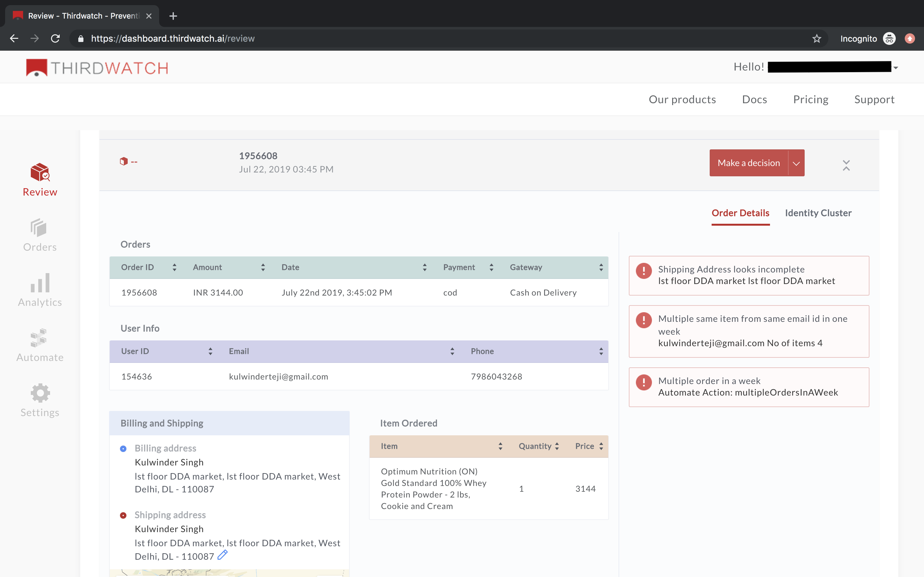Open the user account dropdown arrow
Viewport: 924px width, 577px height.
coord(896,68)
